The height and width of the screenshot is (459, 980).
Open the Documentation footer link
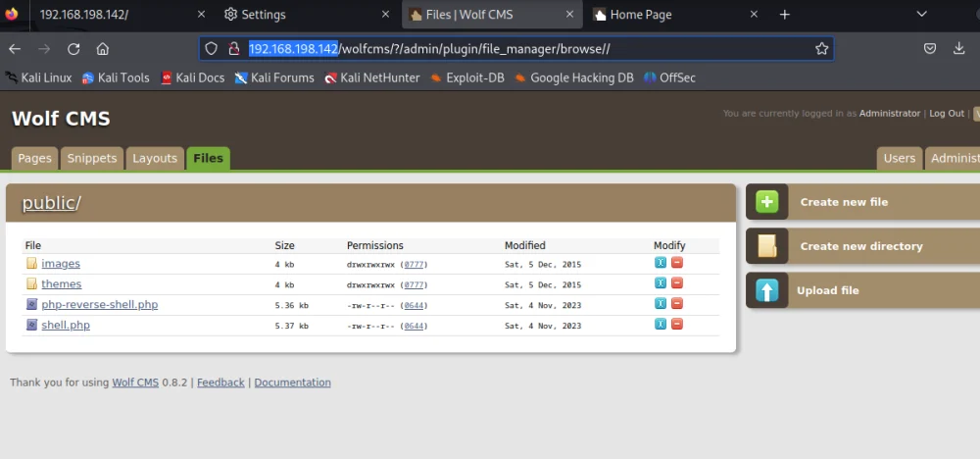coord(292,382)
